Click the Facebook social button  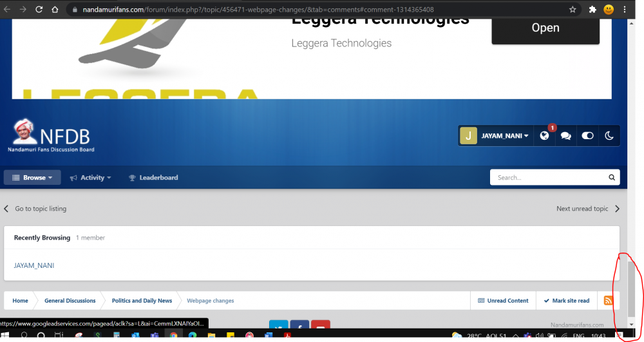coord(300,325)
